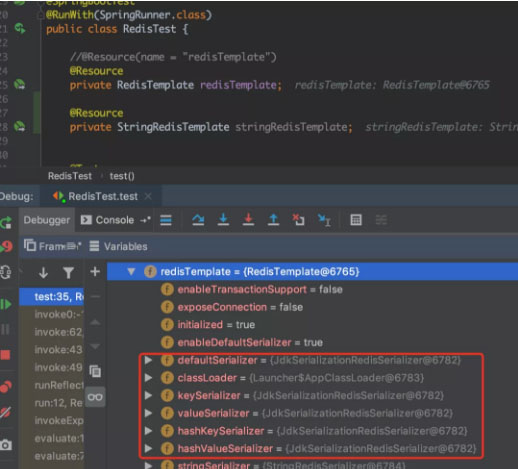Click the Duplicate Watch copy icon
The width and height of the screenshot is (518, 469).
pos(95,371)
